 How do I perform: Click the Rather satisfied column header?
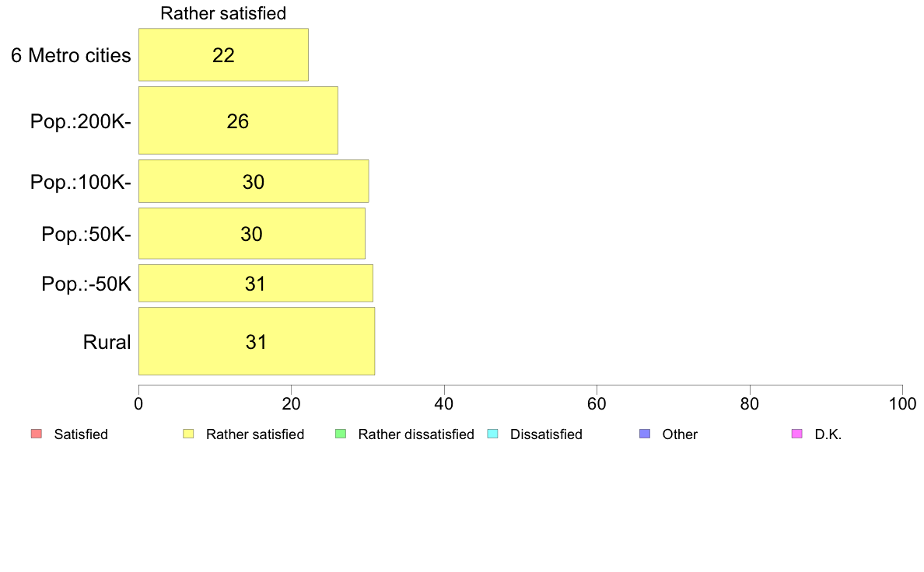[x=223, y=13]
